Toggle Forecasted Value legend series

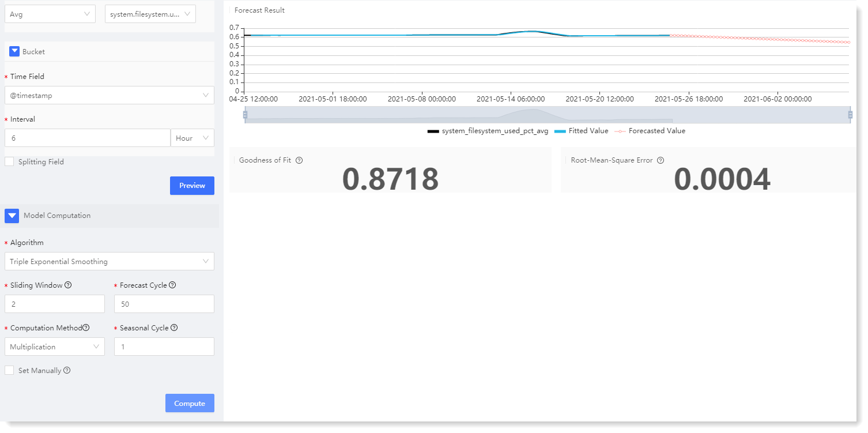pyautogui.click(x=650, y=131)
